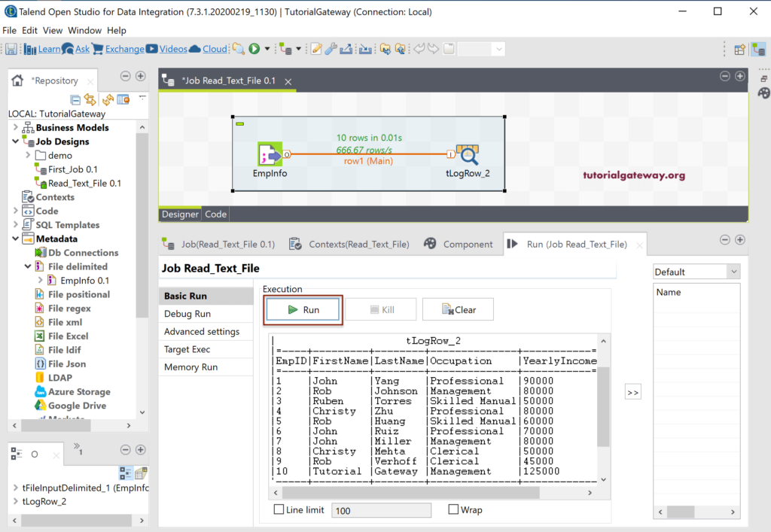Select Target Exec option
771x532 pixels.
pyautogui.click(x=206, y=349)
